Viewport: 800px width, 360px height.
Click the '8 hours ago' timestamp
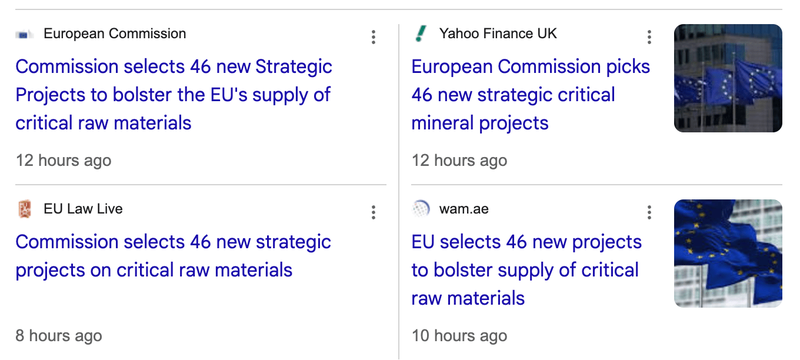pos(59,336)
